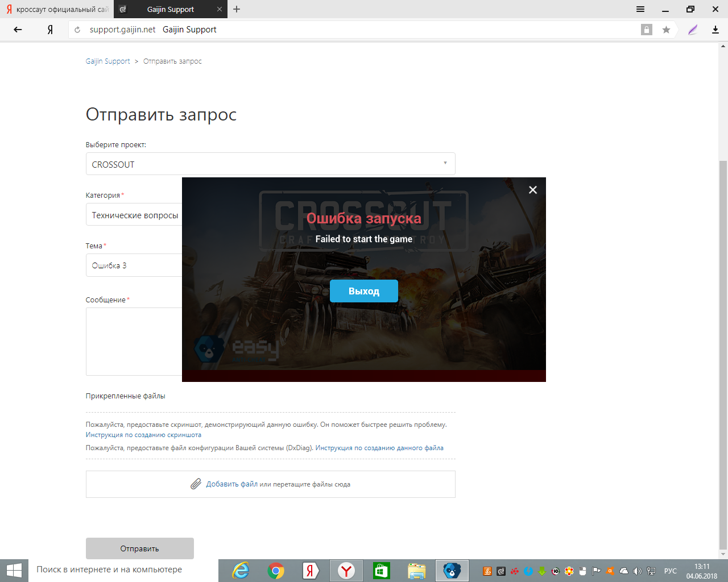Click the mouse-shaped tray icon
This screenshot has width=728, height=582.
pyautogui.click(x=583, y=571)
